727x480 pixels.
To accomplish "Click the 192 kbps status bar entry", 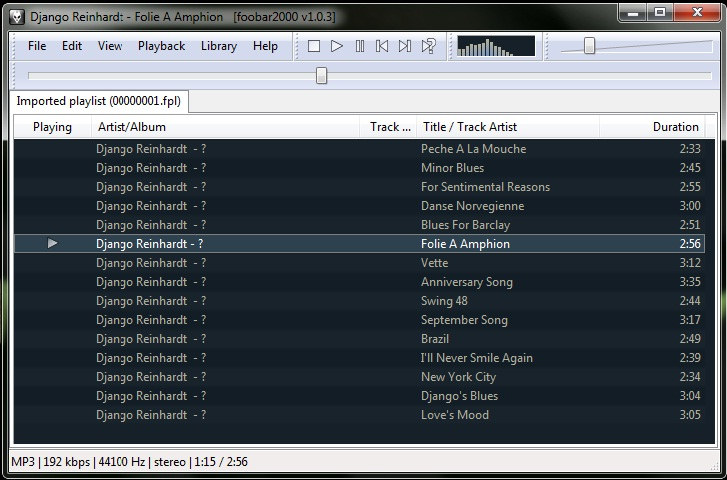I will click(x=67, y=462).
